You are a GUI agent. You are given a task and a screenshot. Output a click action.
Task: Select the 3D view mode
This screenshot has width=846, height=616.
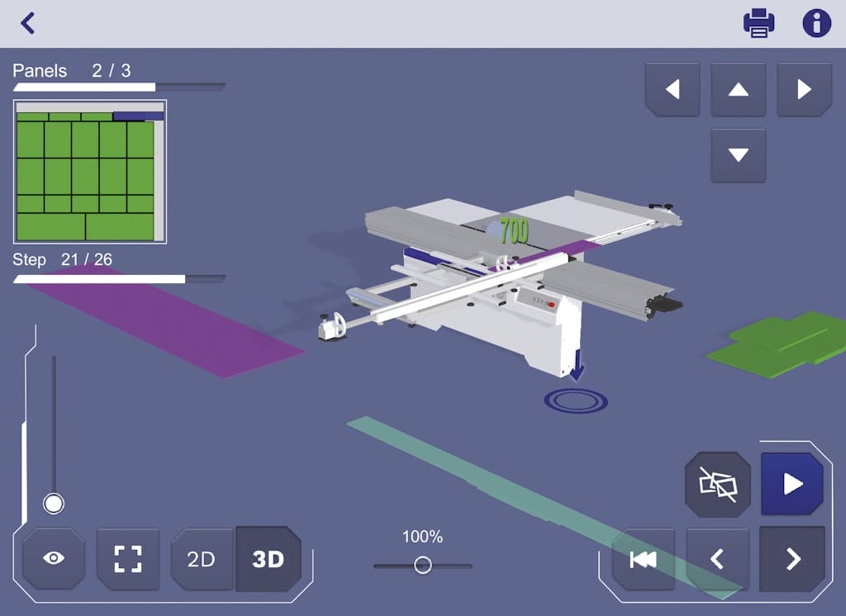click(269, 559)
